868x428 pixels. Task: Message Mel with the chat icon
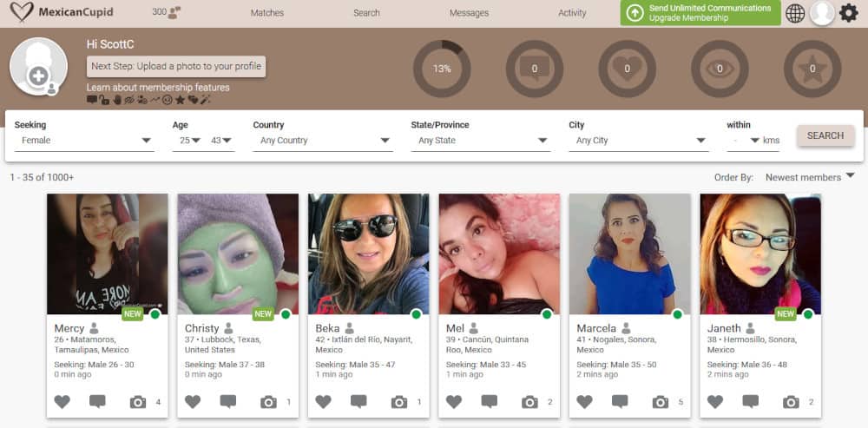(x=490, y=402)
